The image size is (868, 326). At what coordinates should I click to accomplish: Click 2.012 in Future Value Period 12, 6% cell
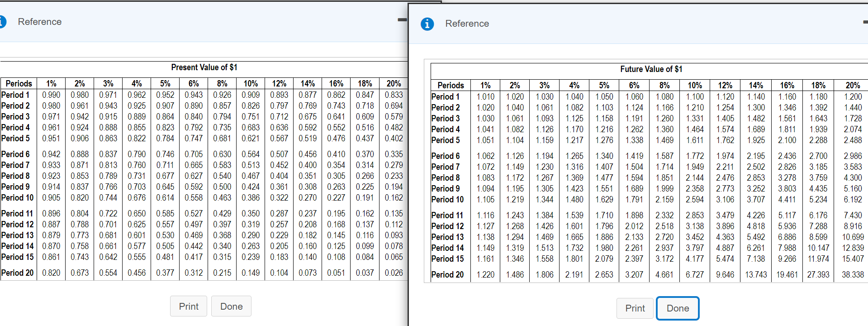(634, 226)
